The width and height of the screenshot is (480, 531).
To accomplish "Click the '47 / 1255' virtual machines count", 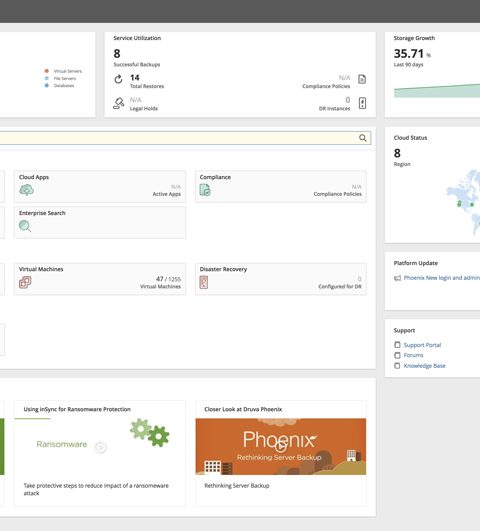I will coord(168,279).
